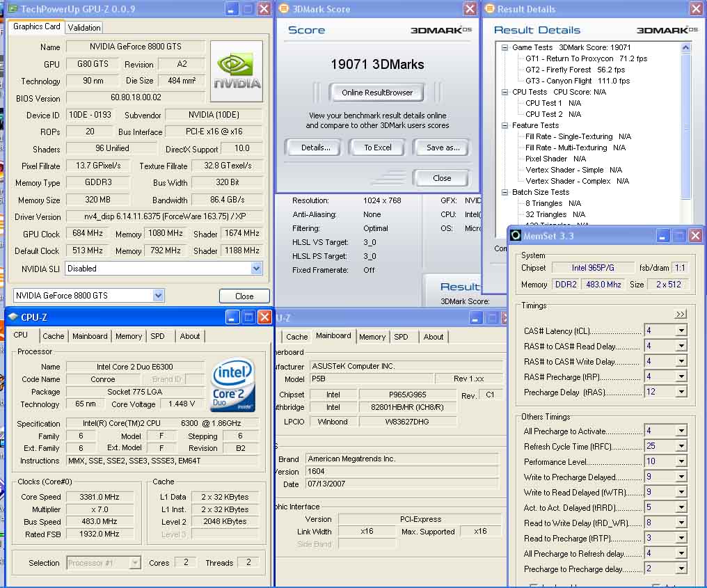Click the Intel Core 2 Duo logo
This screenshot has height=588, width=707.
tap(233, 385)
